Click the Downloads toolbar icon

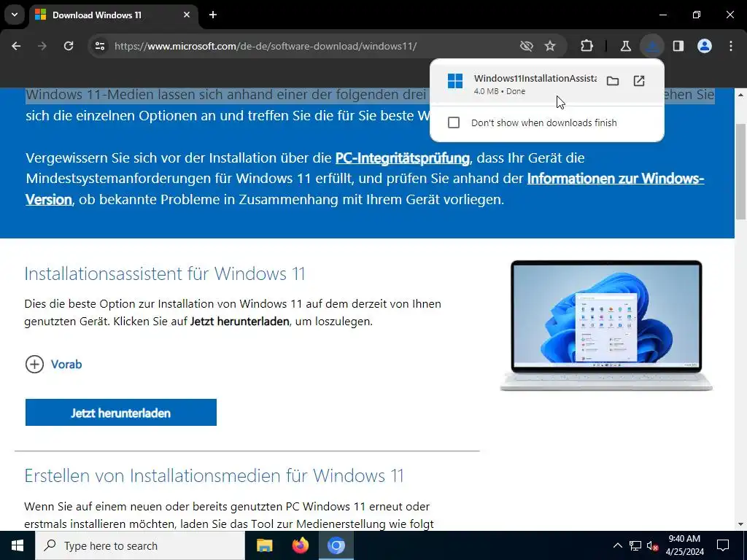coord(651,46)
